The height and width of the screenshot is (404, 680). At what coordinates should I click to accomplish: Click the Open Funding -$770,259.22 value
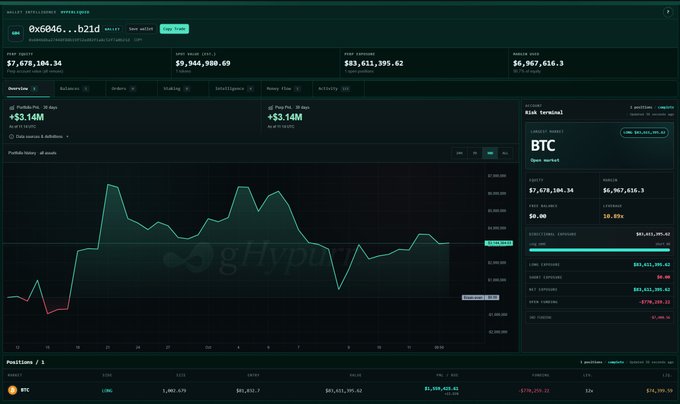(654, 302)
